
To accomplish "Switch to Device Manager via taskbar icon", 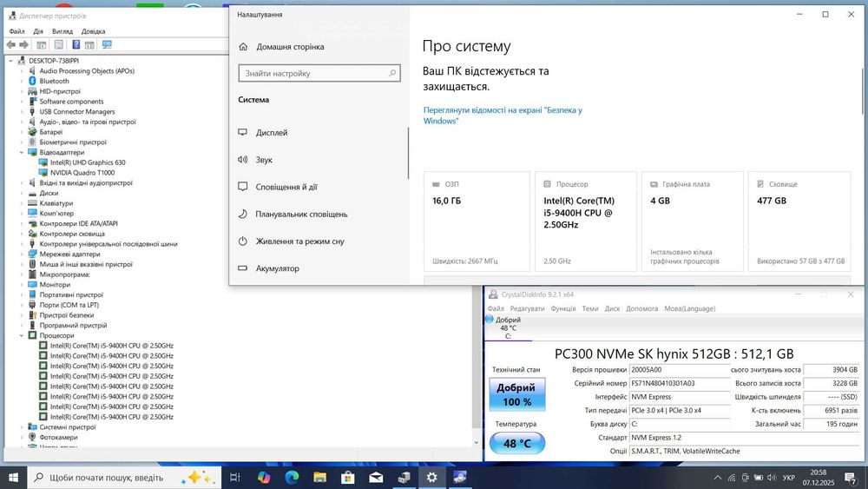I will pos(404,478).
